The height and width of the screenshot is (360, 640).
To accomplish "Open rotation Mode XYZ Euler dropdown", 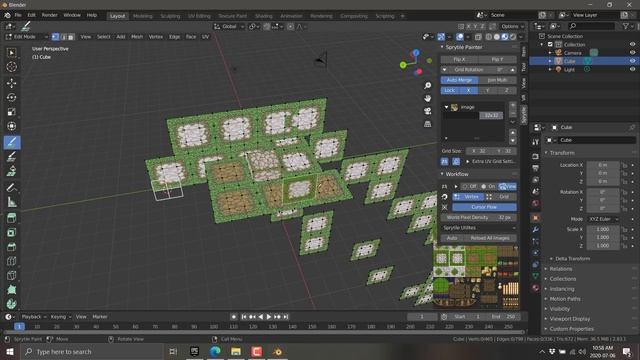I will pyautogui.click(x=603, y=219).
